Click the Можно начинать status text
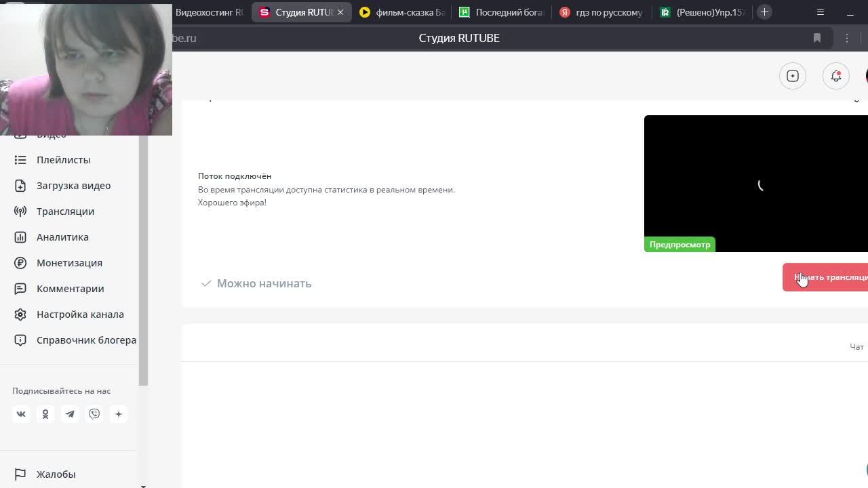 pos(264,283)
